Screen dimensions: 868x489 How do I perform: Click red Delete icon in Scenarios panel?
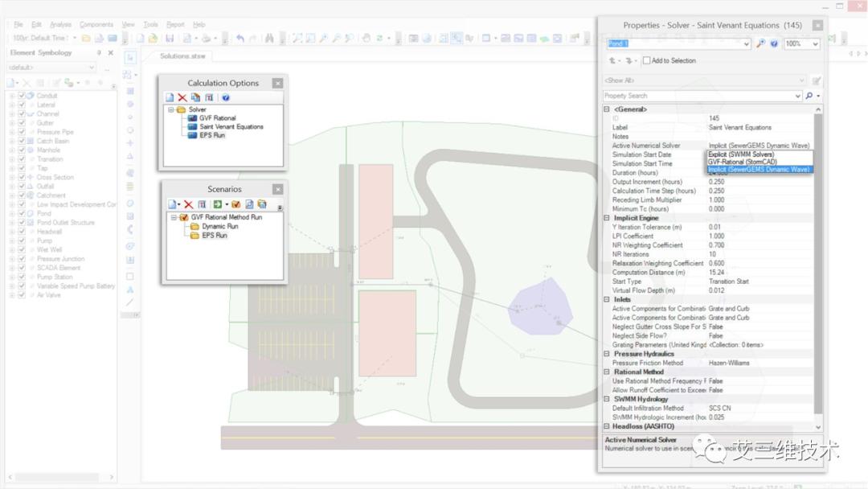[x=188, y=204]
